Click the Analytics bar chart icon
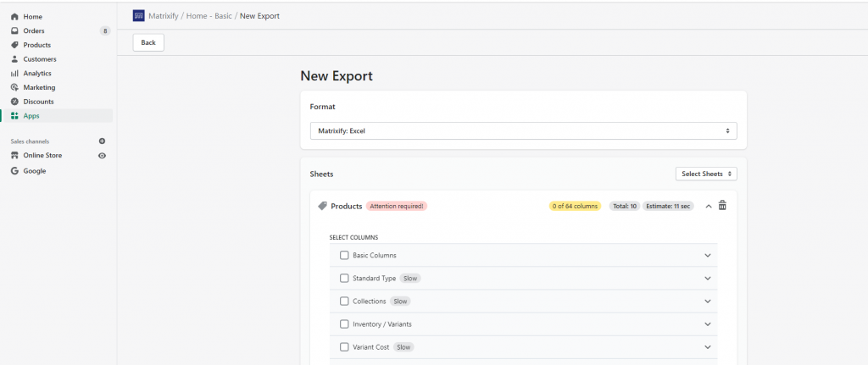Viewport: 868px width, 365px height. coord(15,73)
